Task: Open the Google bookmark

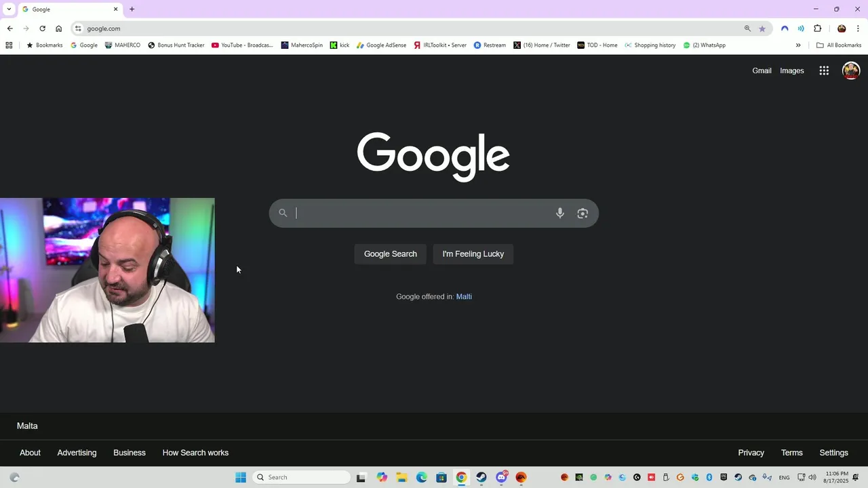Action: (x=84, y=45)
